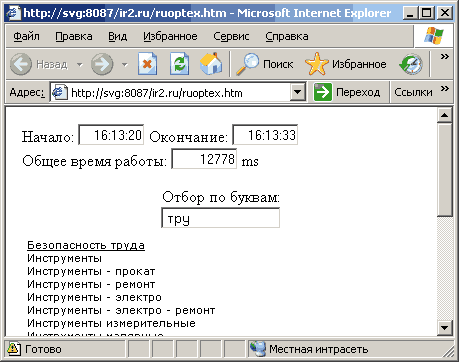Open the Файл menu

click(x=26, y=36)
